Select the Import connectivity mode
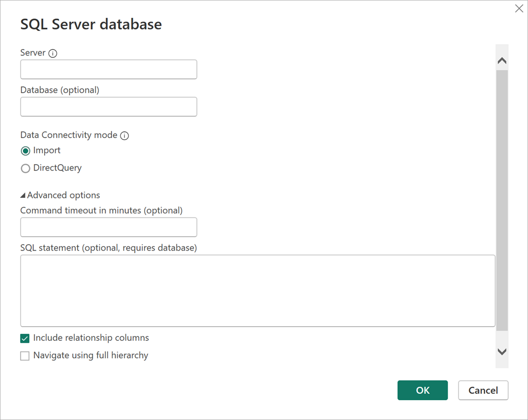 25,151
